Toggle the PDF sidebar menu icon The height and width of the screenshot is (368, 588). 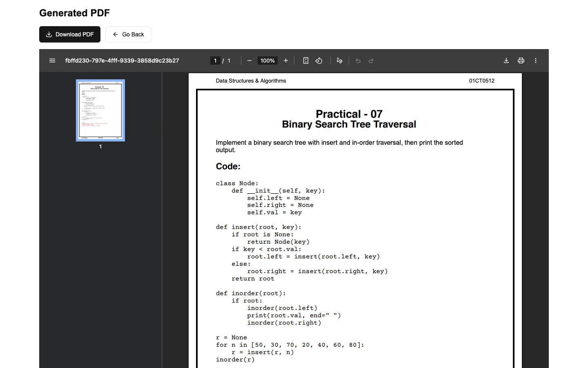click(x=52, y=61)
